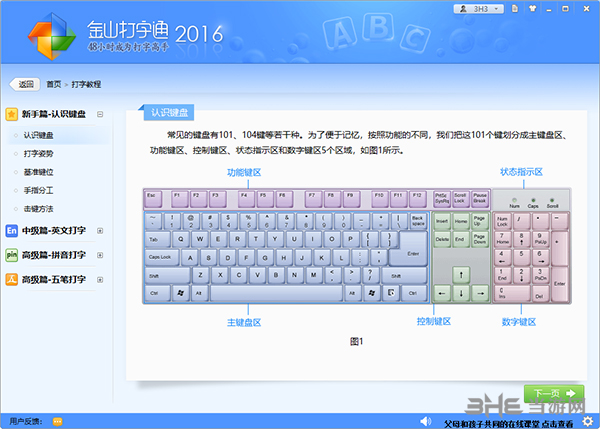
Task: Click the 五 icon for 高级篇-五笔打字
Action: (x=11, y=279)
